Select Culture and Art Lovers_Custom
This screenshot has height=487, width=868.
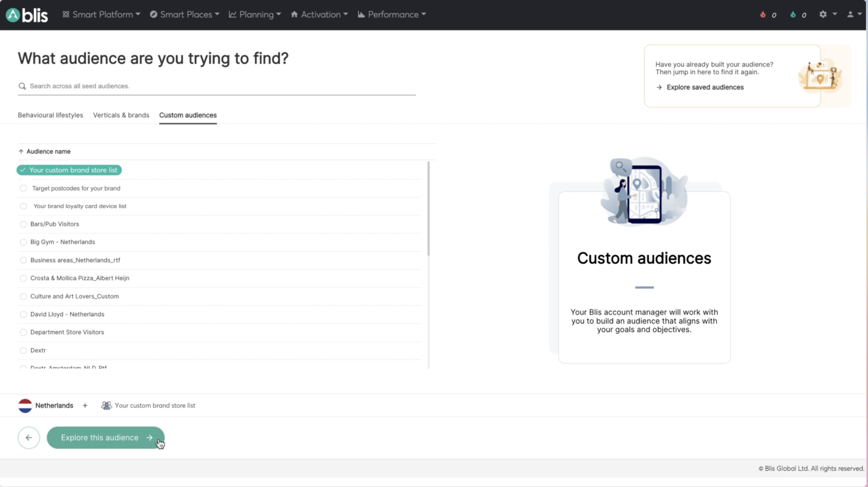tap(23, 296)
